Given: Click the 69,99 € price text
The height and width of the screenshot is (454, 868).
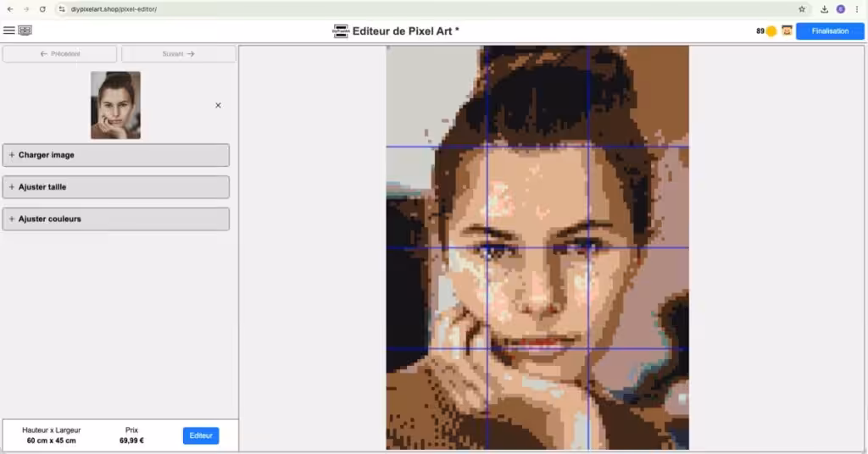Looking at the screenshot, I should point(131,440).
